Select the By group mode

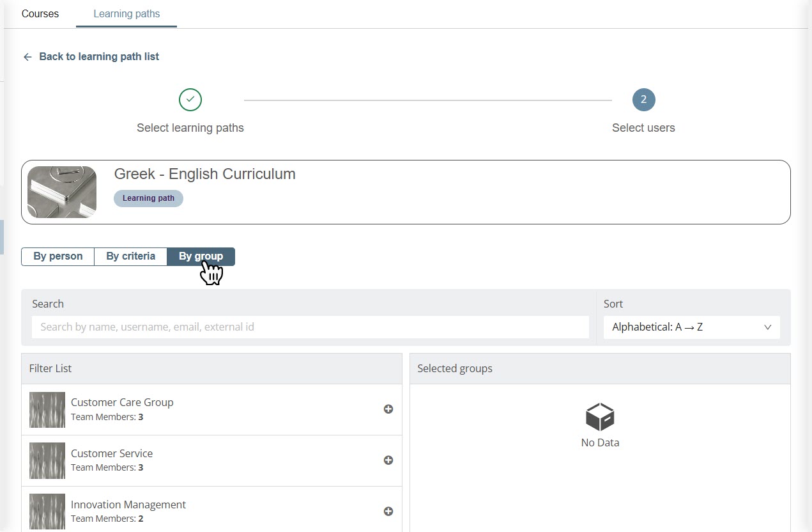point(201,256)
